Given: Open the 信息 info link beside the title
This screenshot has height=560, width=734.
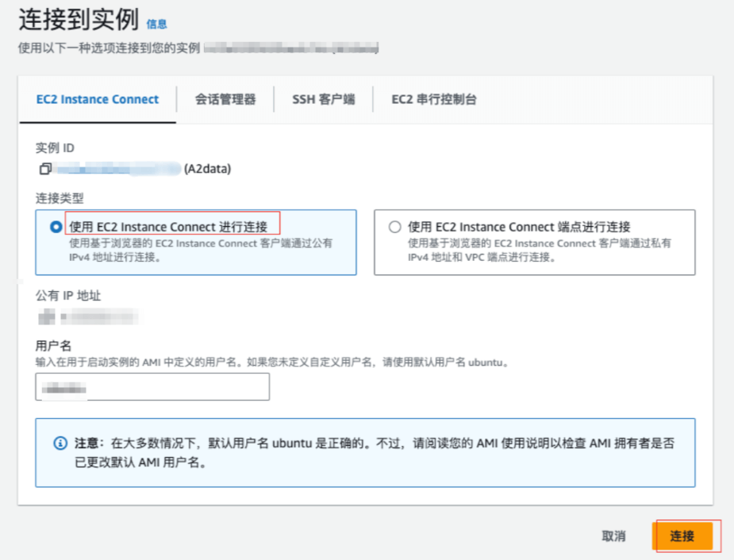Looking at the screenshot, I should (157, 24).
